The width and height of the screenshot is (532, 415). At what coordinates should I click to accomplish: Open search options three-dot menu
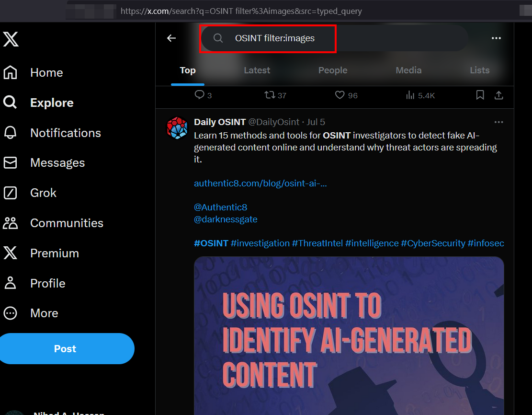[496, 38]
